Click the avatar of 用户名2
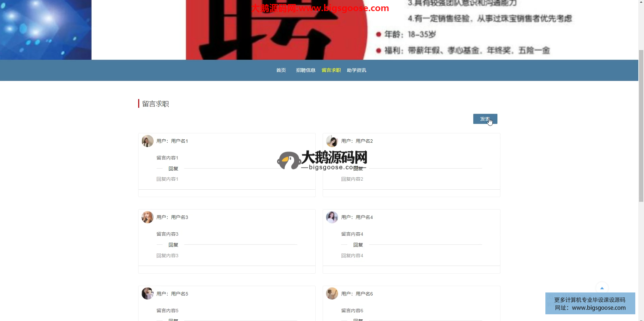644x321 pixels. tap(332, 141)
